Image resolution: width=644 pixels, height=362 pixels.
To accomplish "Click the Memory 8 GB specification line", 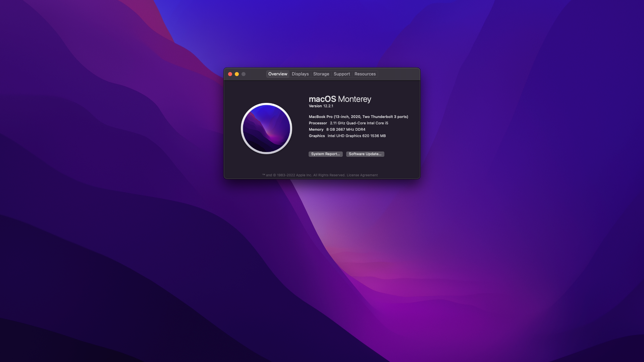I will 337,129.
